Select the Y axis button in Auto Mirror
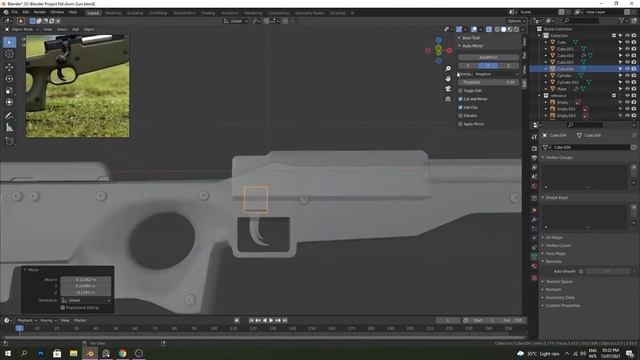 click(x=488, y=65)
